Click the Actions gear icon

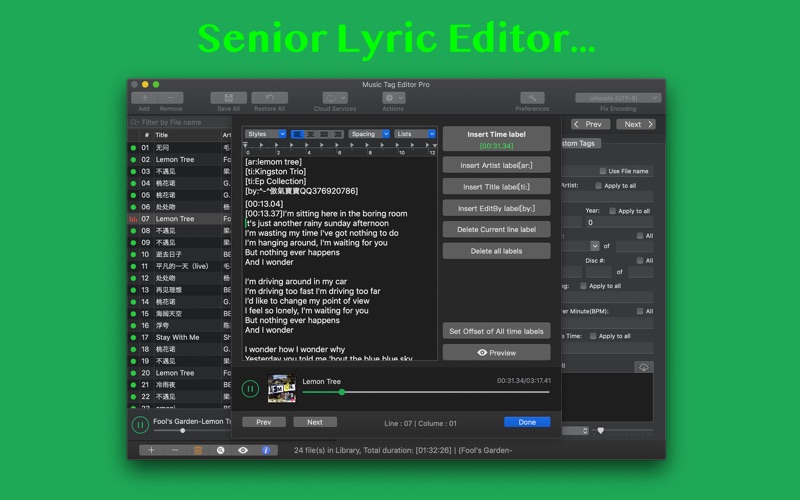(x=393, y=98)
